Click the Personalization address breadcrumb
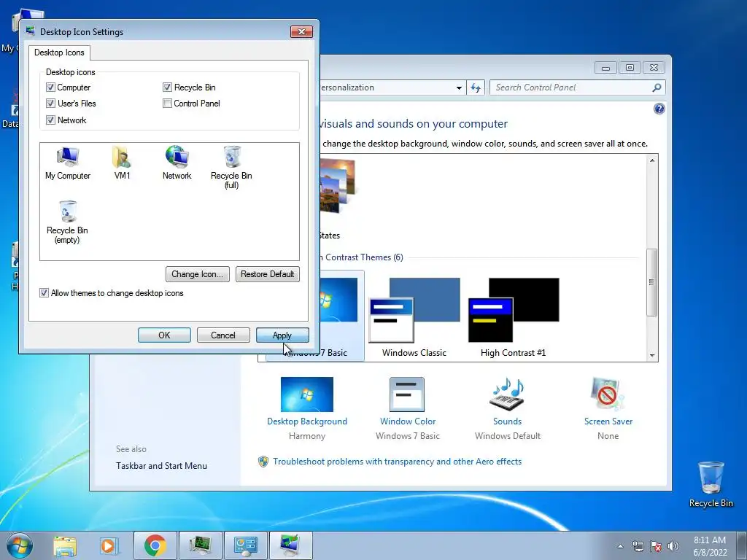Screen dimensions: 747x560 (348, 87)
